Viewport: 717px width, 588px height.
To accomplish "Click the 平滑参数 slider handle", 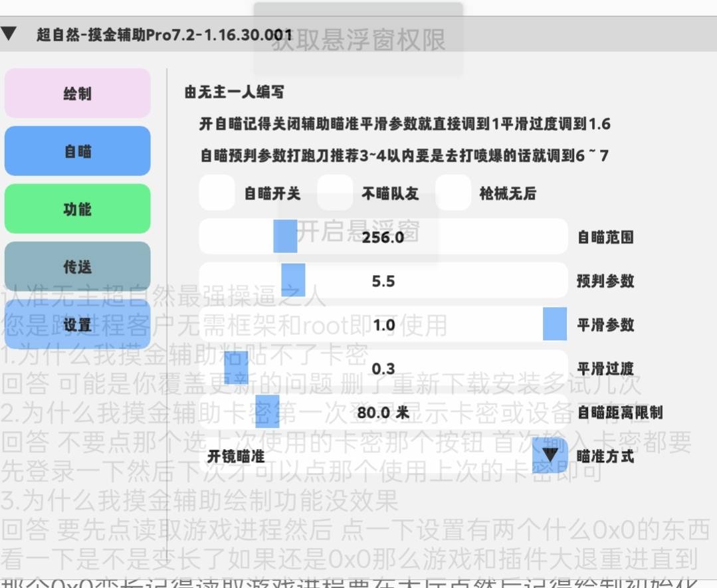I will point(555,324).
